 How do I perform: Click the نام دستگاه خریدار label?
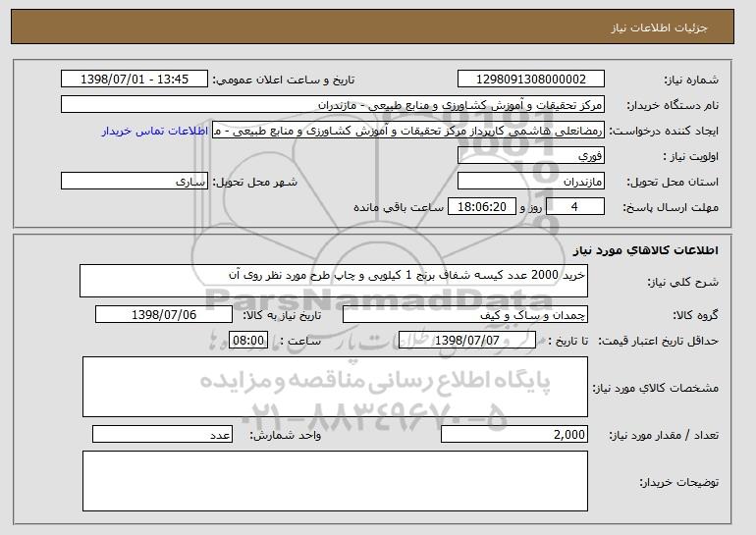pos(673,105)
